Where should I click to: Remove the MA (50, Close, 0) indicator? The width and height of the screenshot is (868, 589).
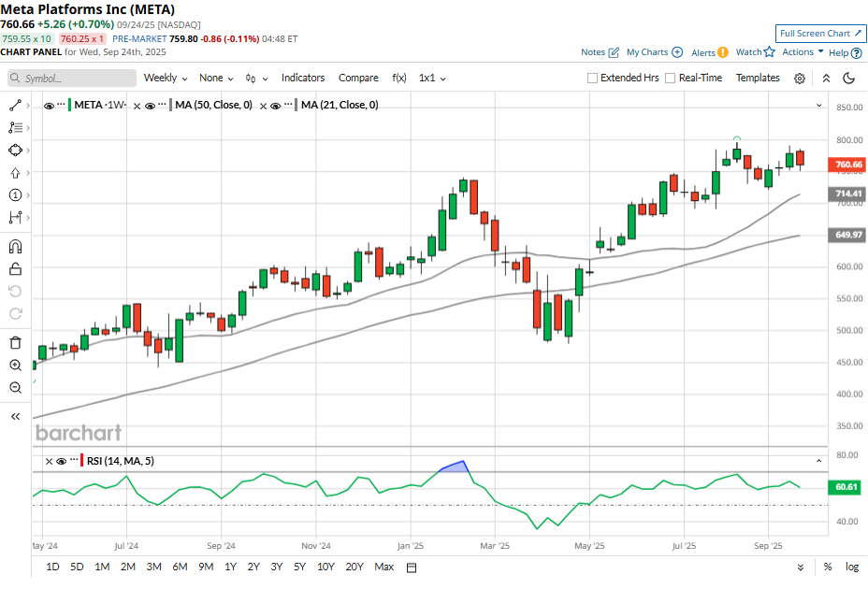tap(137, 106)
